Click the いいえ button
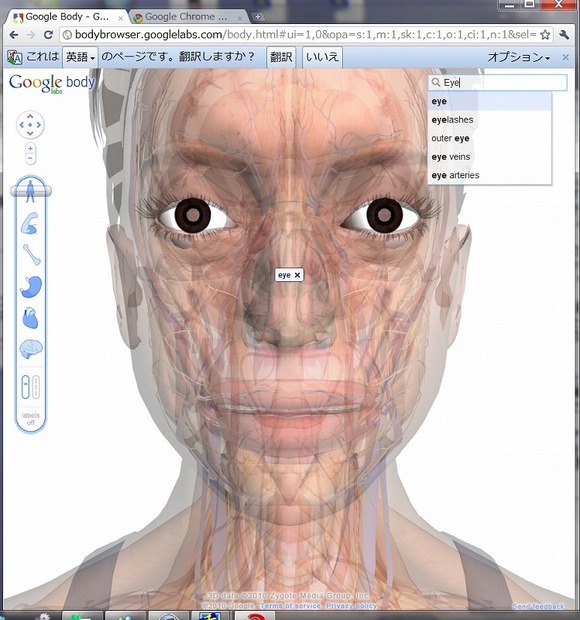Screen dimensions: 580x620 coord(322,57)
